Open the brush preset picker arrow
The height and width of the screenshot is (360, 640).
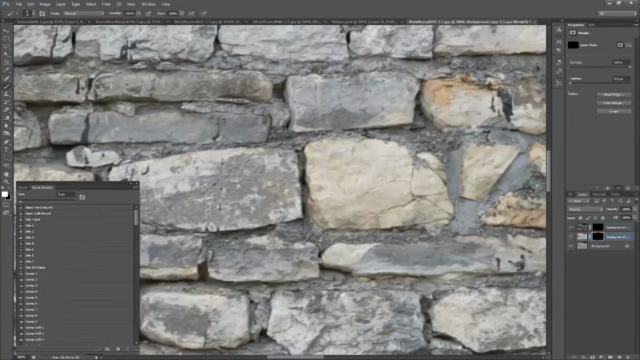[34, 13]
